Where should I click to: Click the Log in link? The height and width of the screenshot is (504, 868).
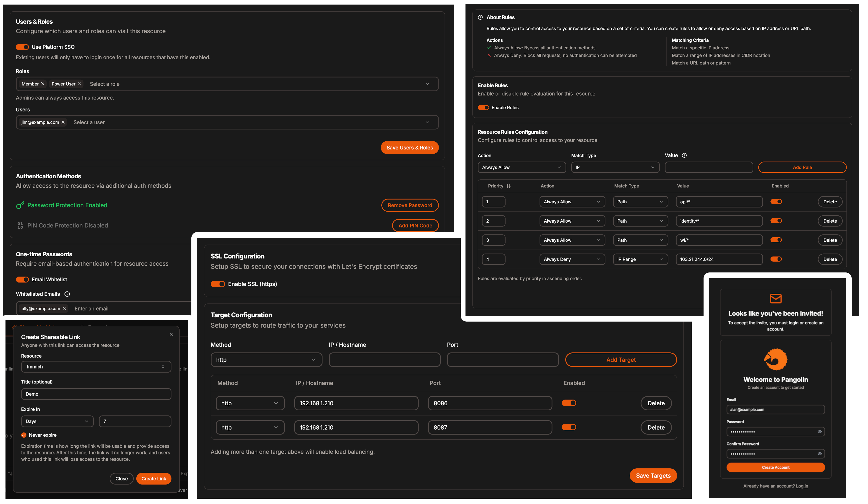[802, 486]
